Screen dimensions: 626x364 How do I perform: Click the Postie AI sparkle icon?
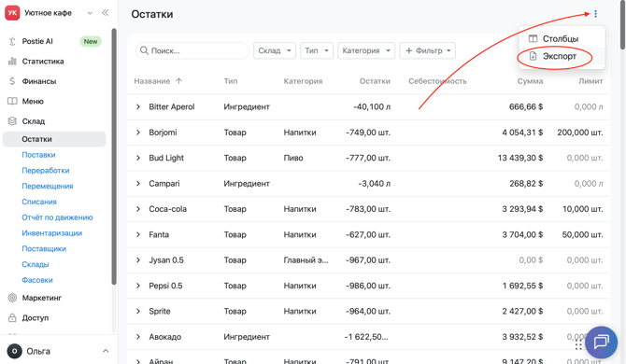(12, 41)
